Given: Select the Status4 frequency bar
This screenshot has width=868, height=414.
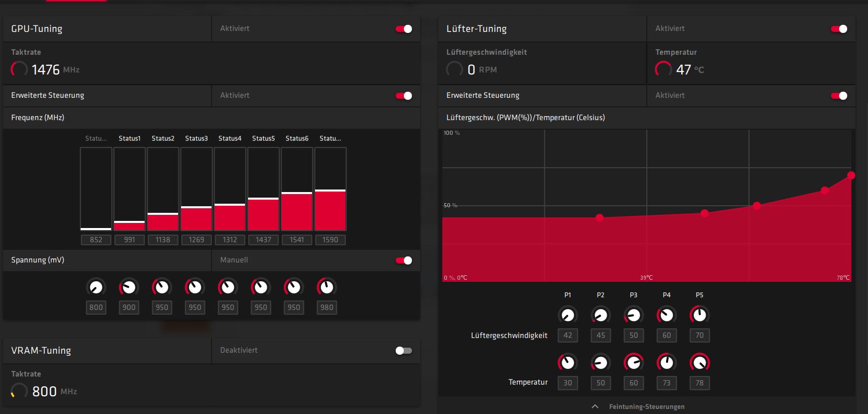Looking at the screenshot, I should pos(230,189).
